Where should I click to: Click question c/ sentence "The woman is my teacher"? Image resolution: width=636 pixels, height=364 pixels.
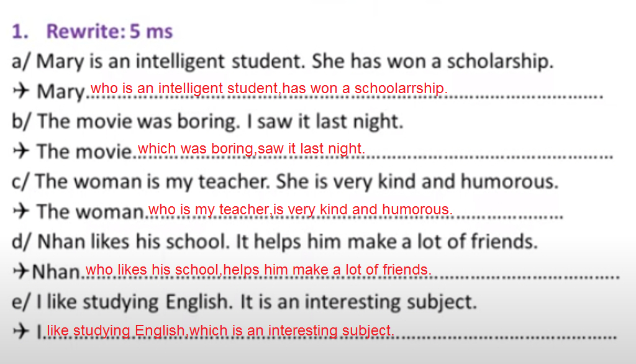click(x=285, y=181)
